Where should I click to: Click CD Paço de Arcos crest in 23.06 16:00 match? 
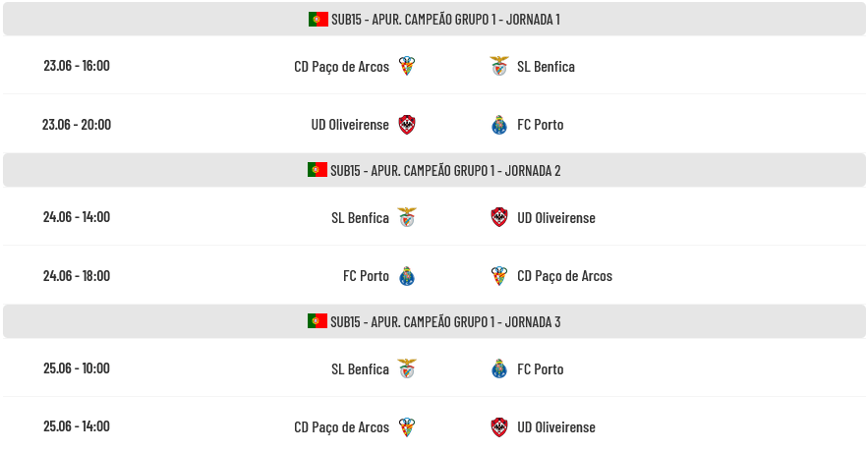(x=407, y=66)
